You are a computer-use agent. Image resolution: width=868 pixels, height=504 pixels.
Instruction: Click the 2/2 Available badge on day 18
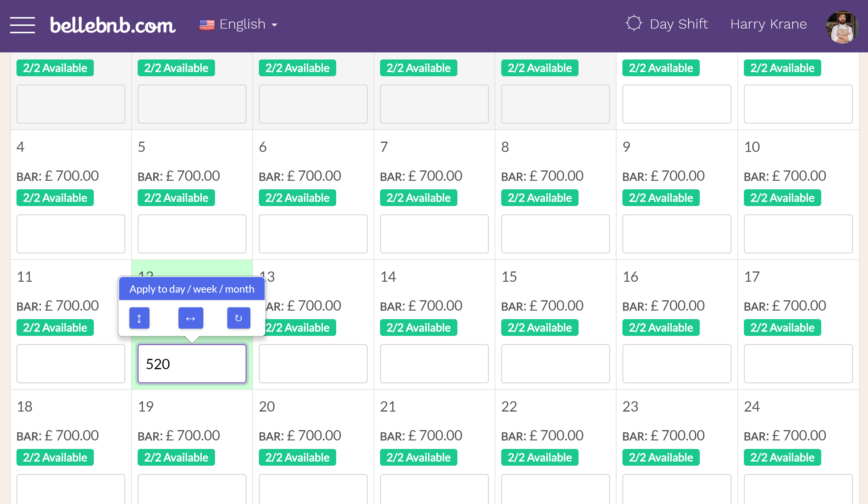pos(55,457)
